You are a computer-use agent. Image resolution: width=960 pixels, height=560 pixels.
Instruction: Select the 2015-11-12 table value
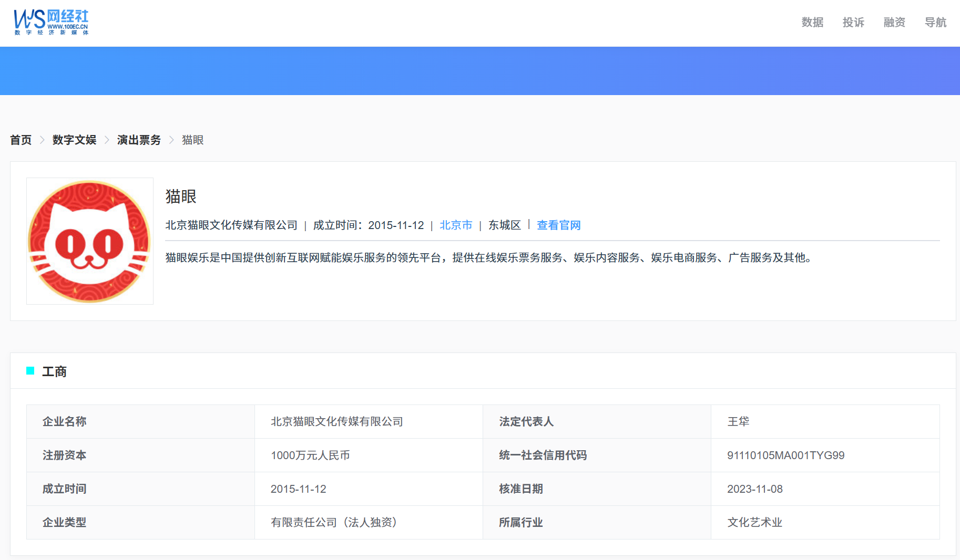click(x=299, y=489)
